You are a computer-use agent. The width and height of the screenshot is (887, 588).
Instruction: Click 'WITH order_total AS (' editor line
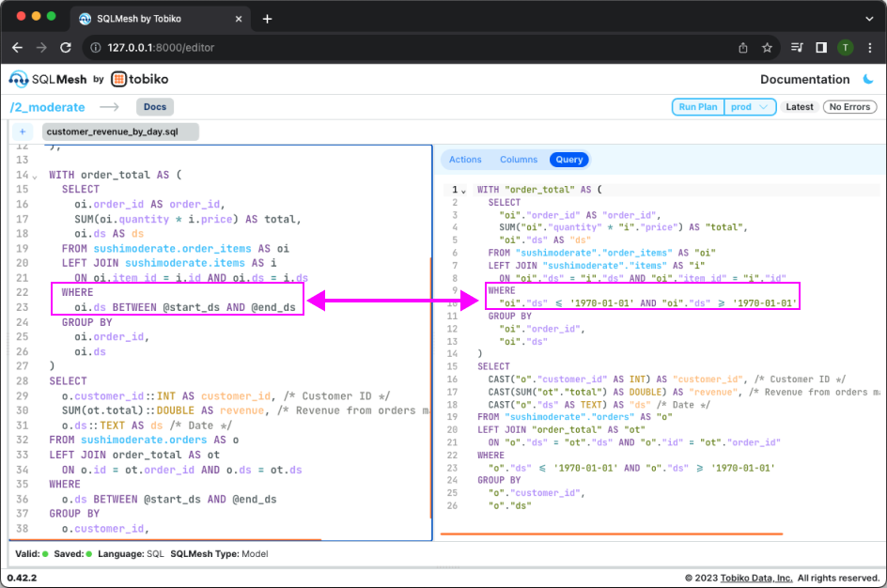coord(116,175)
